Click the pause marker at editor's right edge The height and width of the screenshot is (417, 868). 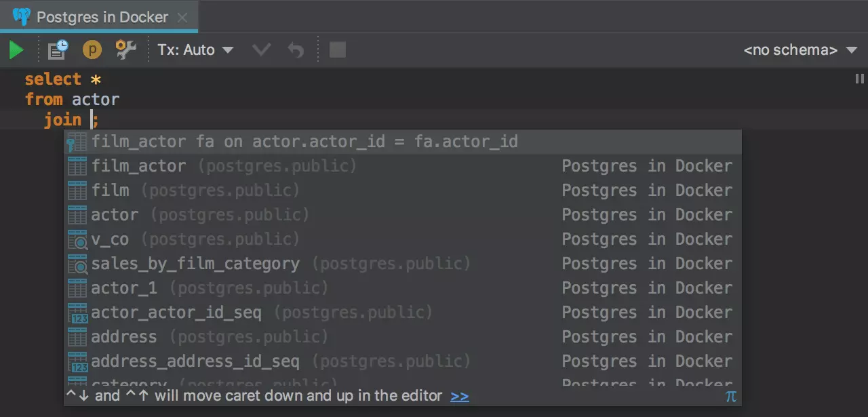point(859,79)
